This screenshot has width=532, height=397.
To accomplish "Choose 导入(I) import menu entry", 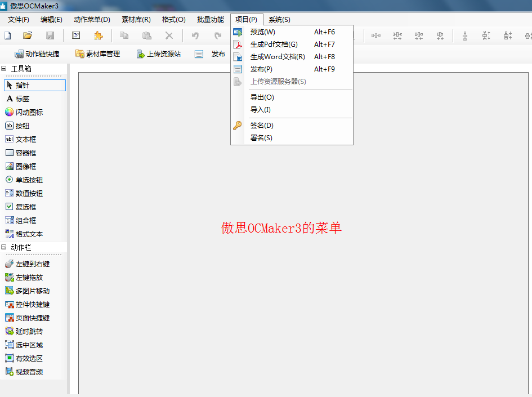I will 292,110.
